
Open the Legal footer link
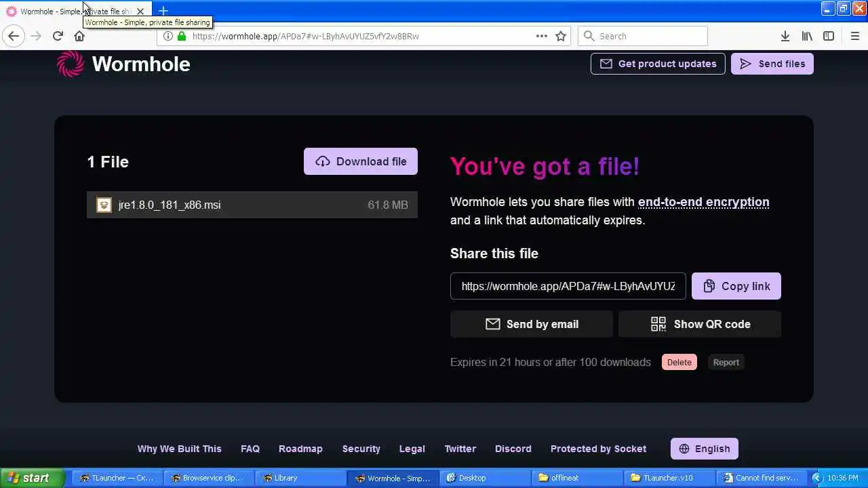[x=412, y=449]
